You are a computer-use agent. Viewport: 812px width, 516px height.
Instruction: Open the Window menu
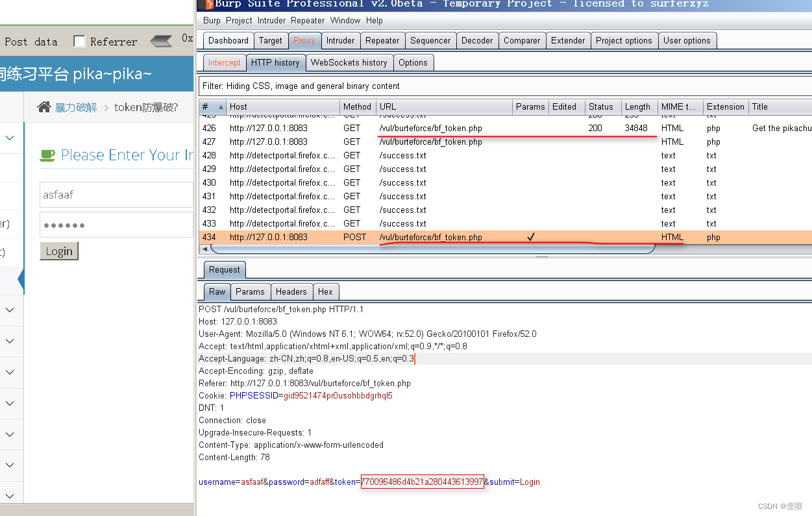pyautogui.click(x=345, y=20)
